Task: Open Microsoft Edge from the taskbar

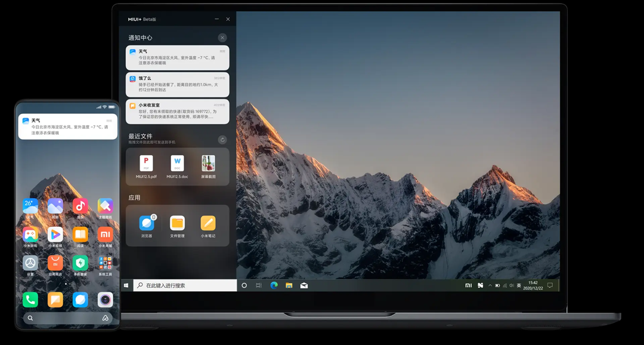Action: click(x=274, y=285)
